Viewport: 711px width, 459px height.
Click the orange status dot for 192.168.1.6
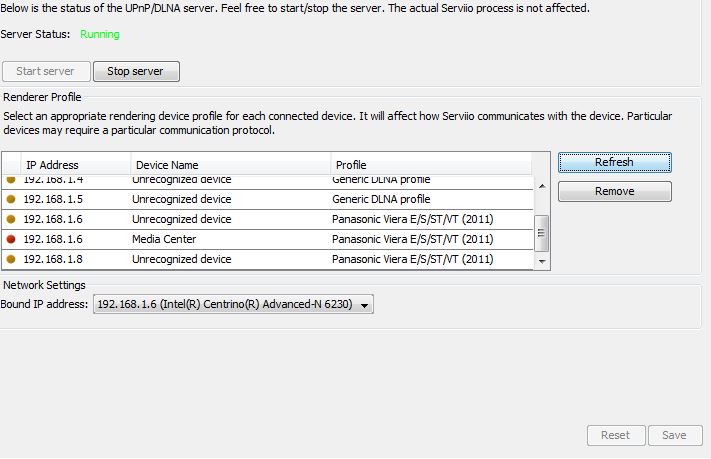coord(11,219)
